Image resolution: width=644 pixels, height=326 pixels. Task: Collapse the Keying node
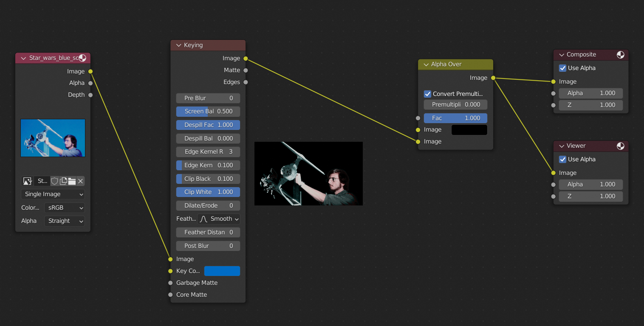[178, 45]
